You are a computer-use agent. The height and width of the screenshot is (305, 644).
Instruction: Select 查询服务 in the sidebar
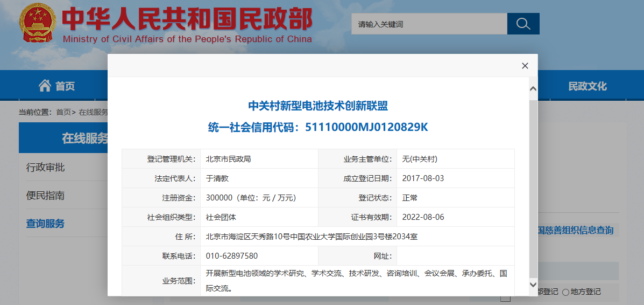point(45,224)
